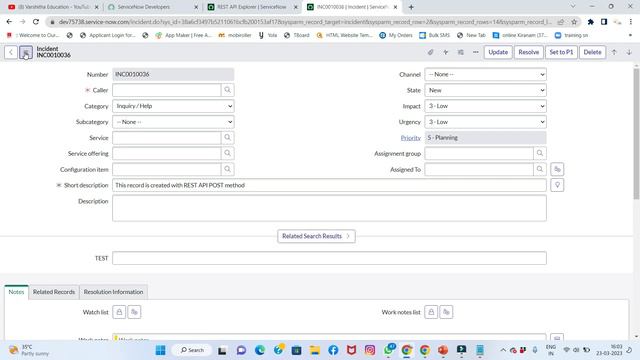The image size is (640, 360).
Task: Open the Impact dropdown
Action: [x=485, y=106]
